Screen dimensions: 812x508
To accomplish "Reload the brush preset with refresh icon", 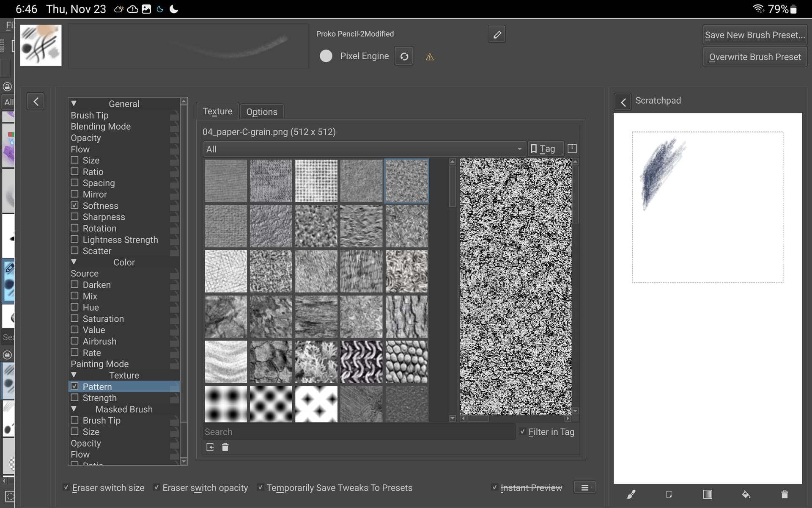I will (x=404, y=56).
